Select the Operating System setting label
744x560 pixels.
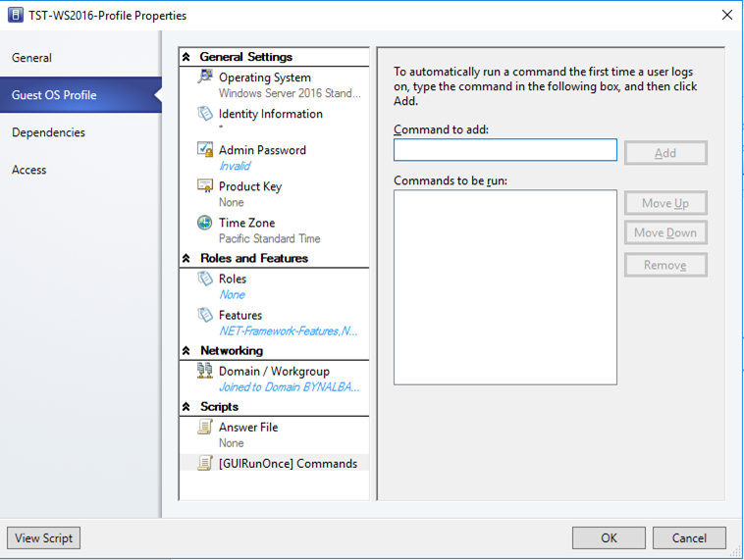click(x=265, y=77)
